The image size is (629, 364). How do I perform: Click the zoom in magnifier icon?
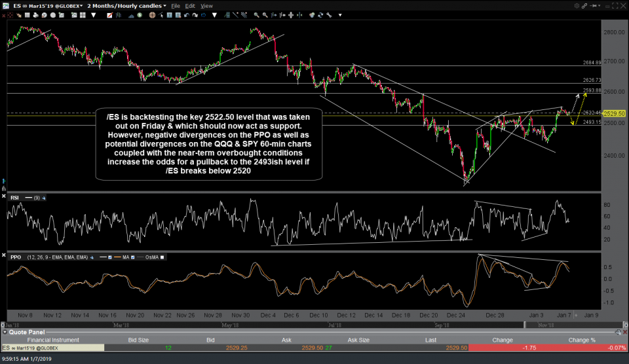(x=256, y=15)
